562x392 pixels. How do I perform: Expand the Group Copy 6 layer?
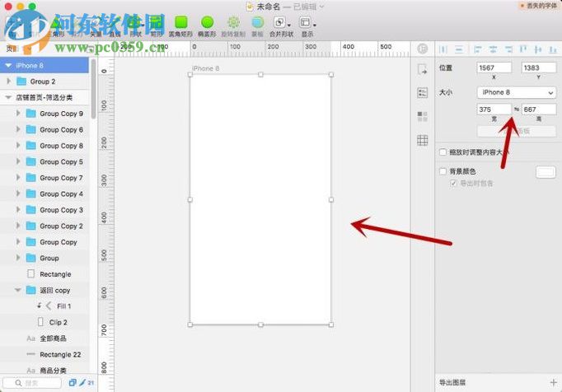coord(18,129)
